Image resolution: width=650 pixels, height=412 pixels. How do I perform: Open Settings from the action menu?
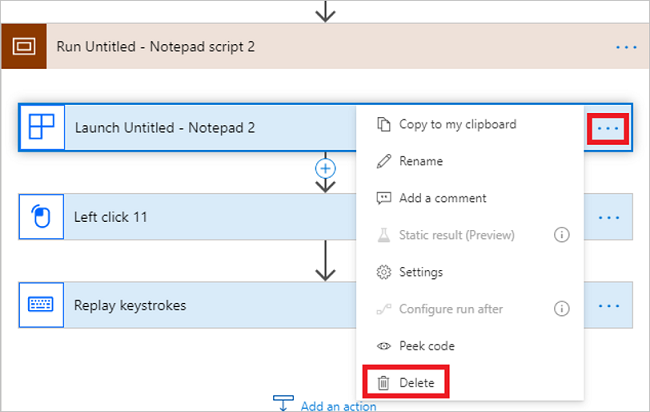click(x=421, y=272)
